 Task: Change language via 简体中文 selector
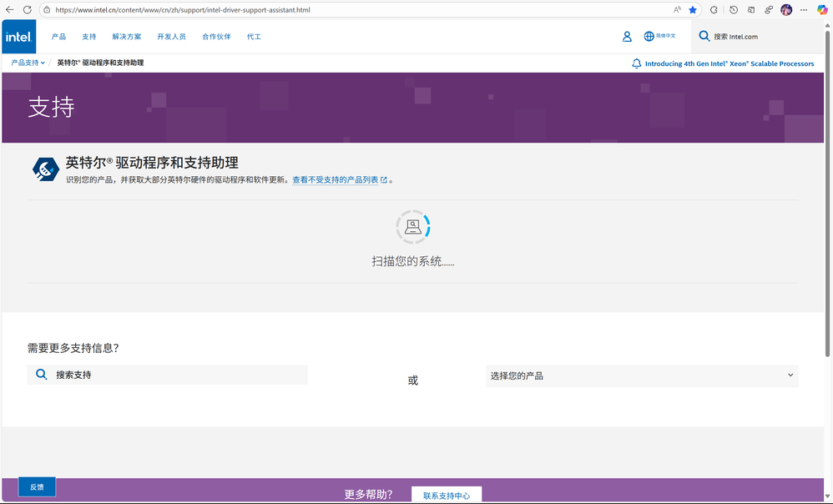coord(665,36)
